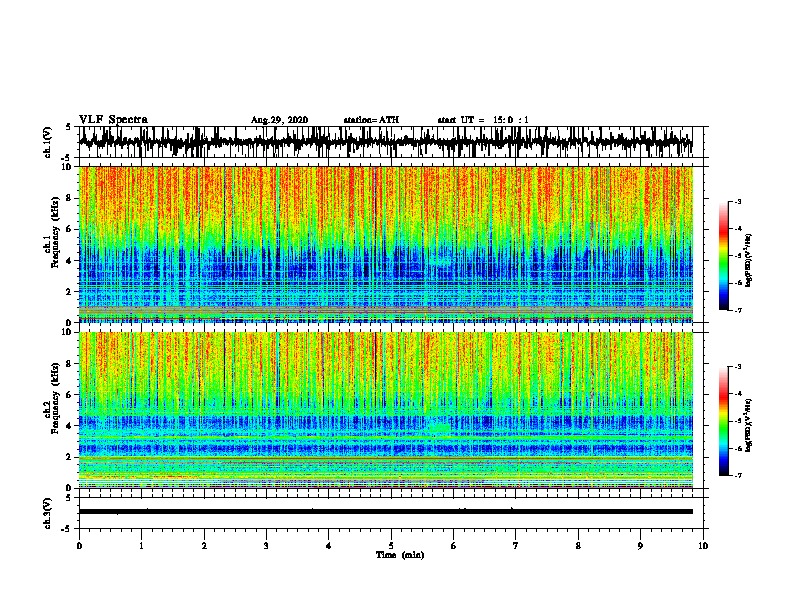The image size is (792, 612).
Task: Click inside the ch.2 spectrogram panel
Action: tap(385, 410)
